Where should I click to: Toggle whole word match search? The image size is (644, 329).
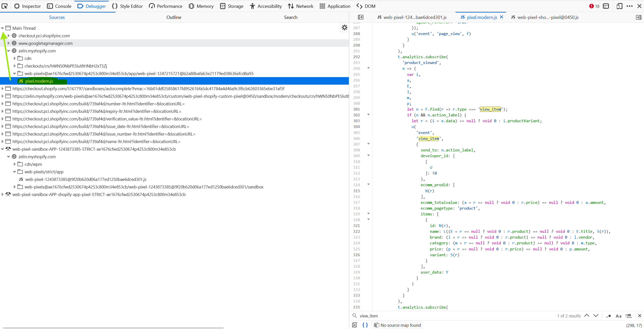click(x=629, y=316)
